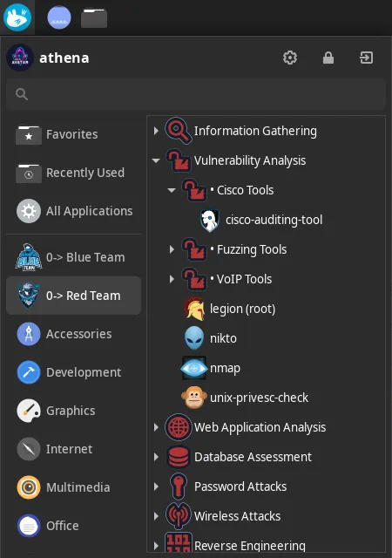The image size is (392, 558).
Task: Expand Information Gathering arrow
Action: 156,131
